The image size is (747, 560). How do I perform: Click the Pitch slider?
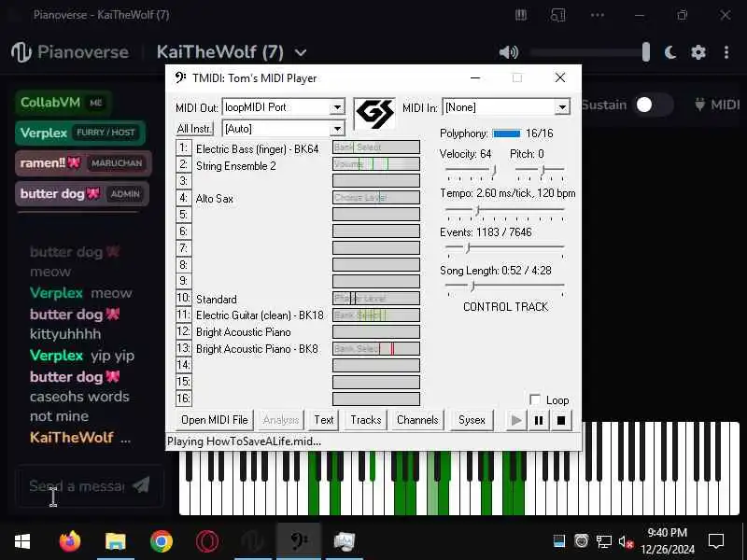tap(540, 171)
